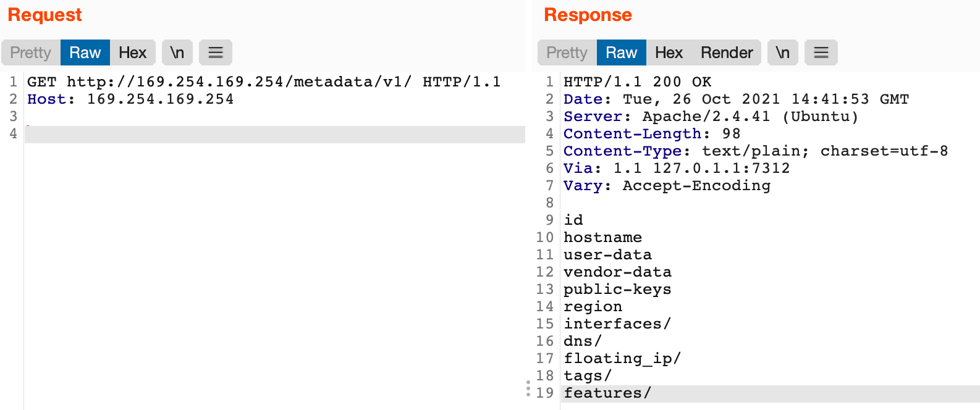Switch Response view to Pretty tab
Image resolution: width=980 pixels, height=410 pixels.
(x=567, y=52)
